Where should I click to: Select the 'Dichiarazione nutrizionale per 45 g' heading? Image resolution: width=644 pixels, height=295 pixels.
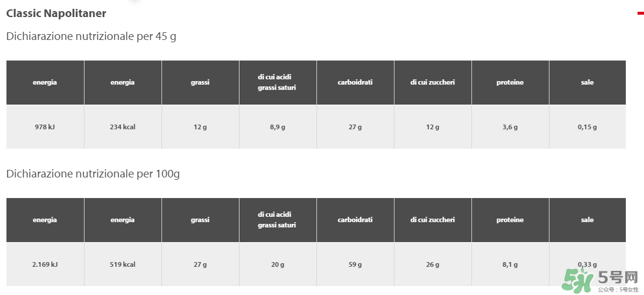pos(91,36)
